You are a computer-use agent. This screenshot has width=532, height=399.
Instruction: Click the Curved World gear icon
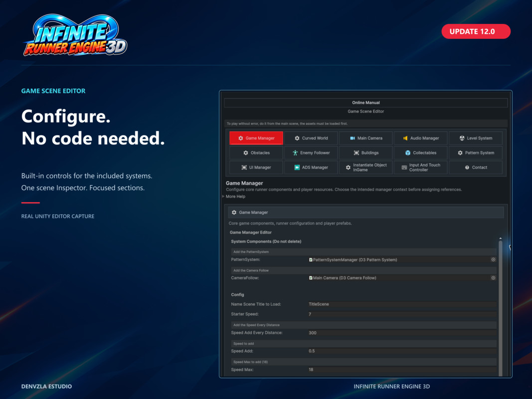click(x=297, y=138)
